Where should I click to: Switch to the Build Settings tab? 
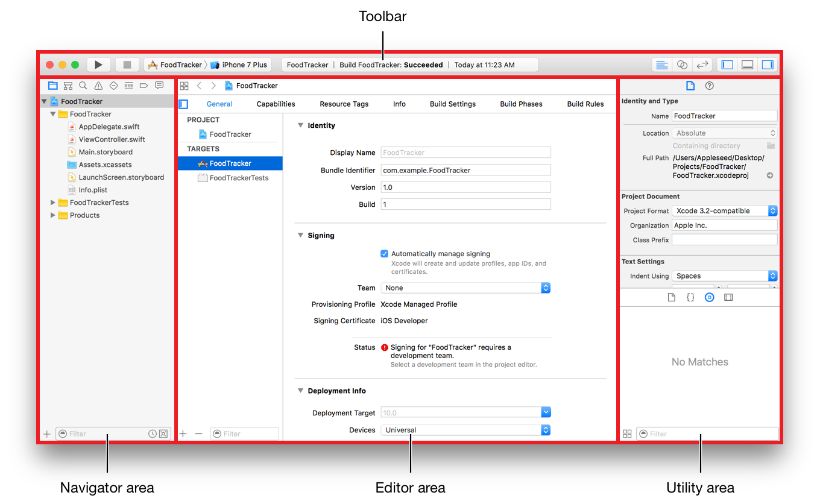tap(453, 104)
